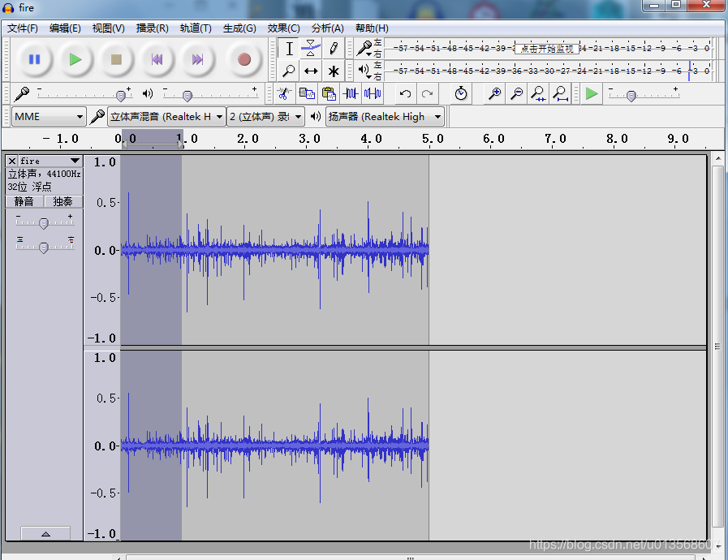Click the meter text 点击开始监视
The image size is (728, 560).
tap(546, 49)
